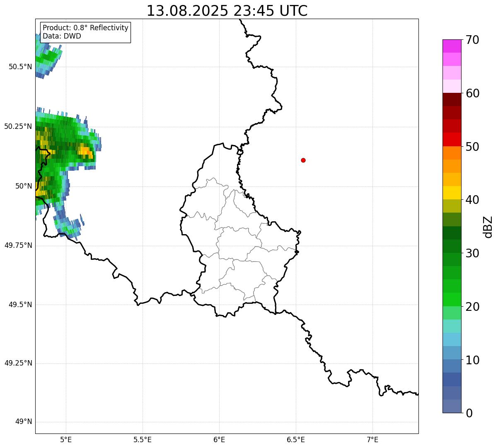498x448 pixels.
Task: Click the 50.5°N latitude label
Action: point(20,67)
